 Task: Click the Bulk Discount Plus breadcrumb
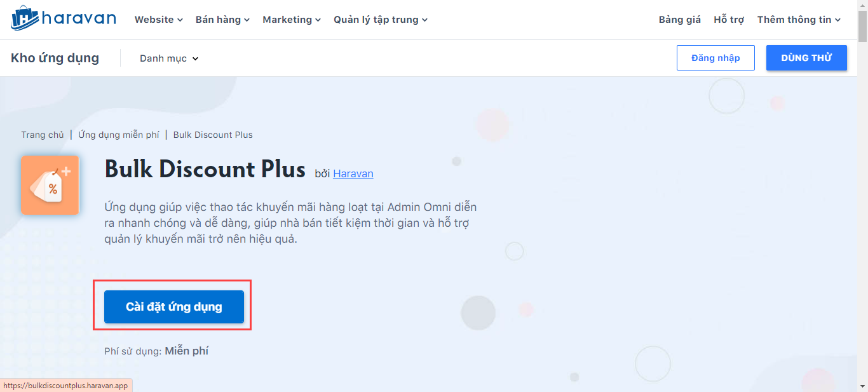213,135
